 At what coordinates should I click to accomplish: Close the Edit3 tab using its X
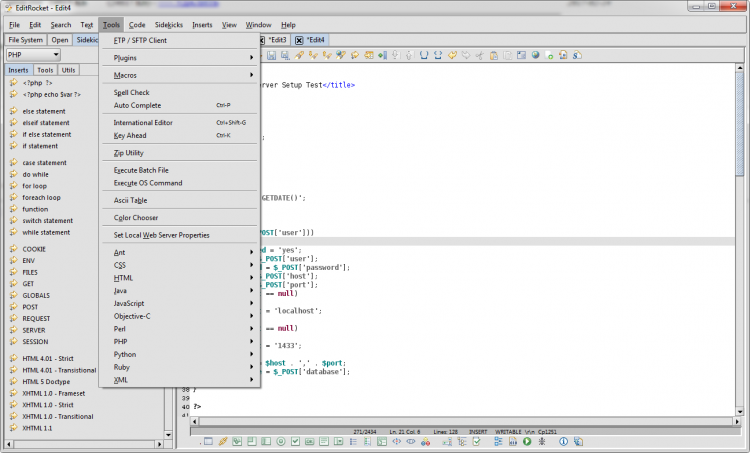pos(262,40)
